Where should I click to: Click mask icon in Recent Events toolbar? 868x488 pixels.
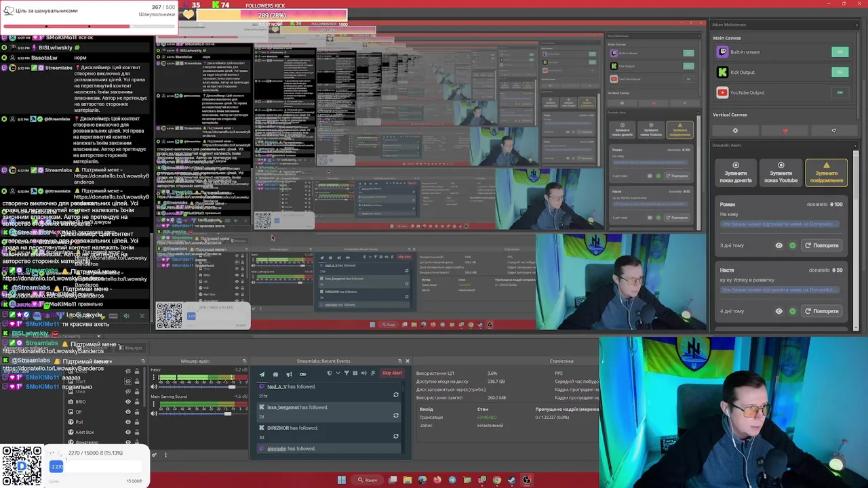tap(302, 374)
